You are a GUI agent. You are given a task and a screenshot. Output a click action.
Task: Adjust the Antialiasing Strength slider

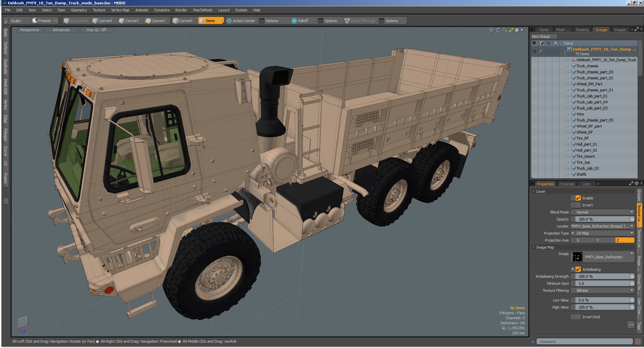pyautogui.click(x=605, y=276)
